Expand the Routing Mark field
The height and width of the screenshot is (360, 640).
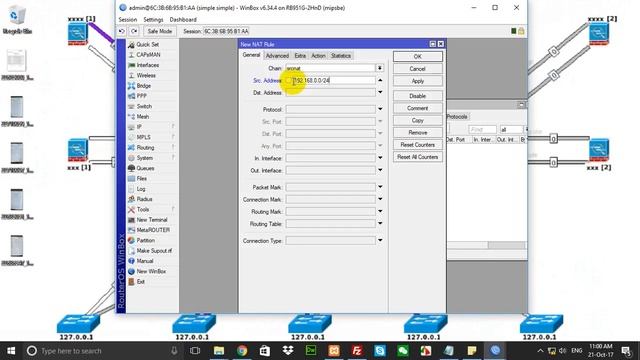click(x=380, y=211)
